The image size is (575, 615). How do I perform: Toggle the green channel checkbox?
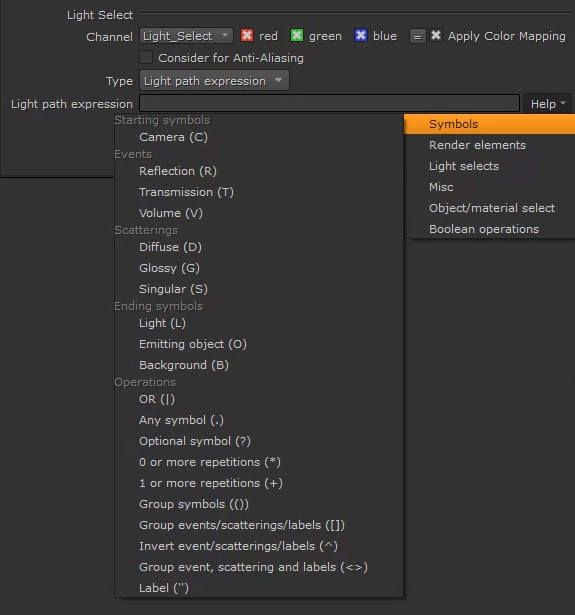(x=297, y=35)
